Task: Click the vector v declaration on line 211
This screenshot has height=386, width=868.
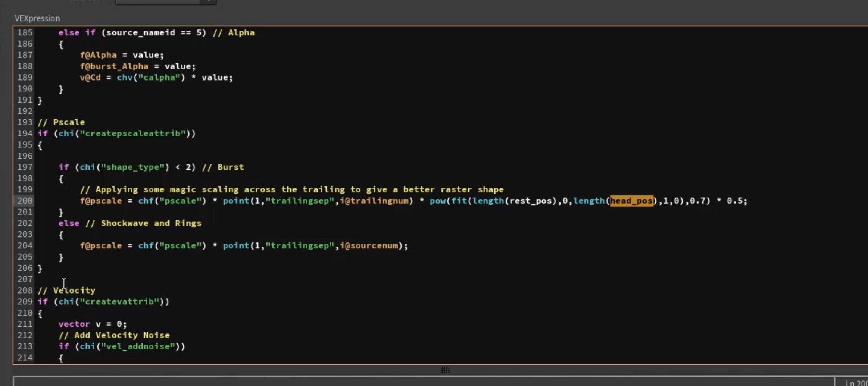Action: [x=93, y=324]
